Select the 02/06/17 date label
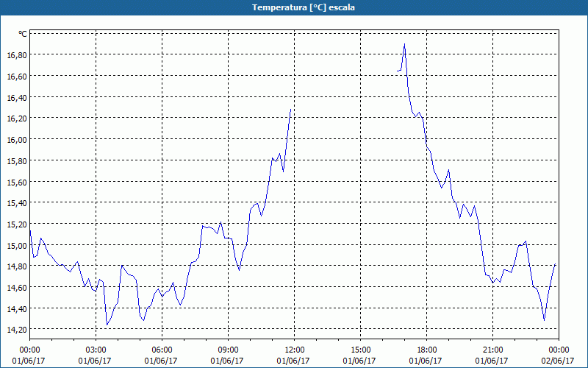This screenshot has height=368, width=588. [557, 361]
